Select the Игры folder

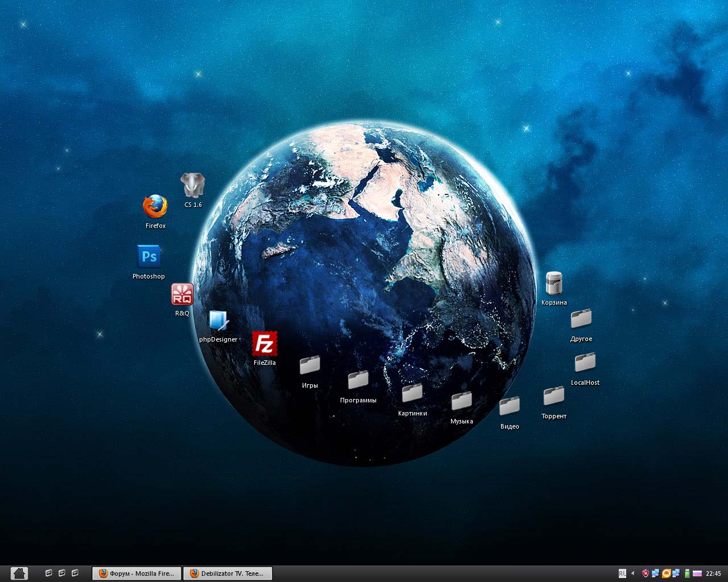point(310,365)
